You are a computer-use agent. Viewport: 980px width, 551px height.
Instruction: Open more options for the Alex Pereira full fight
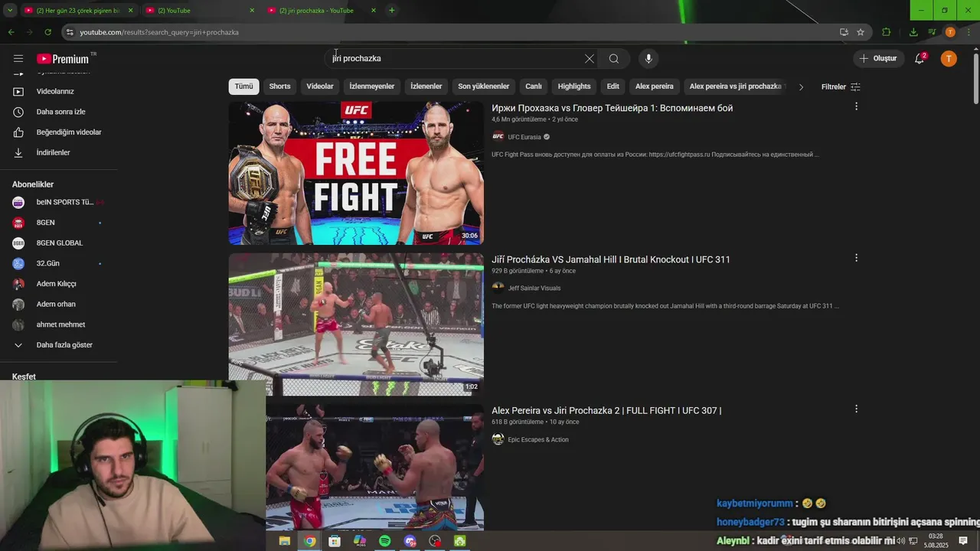(856, 409)
